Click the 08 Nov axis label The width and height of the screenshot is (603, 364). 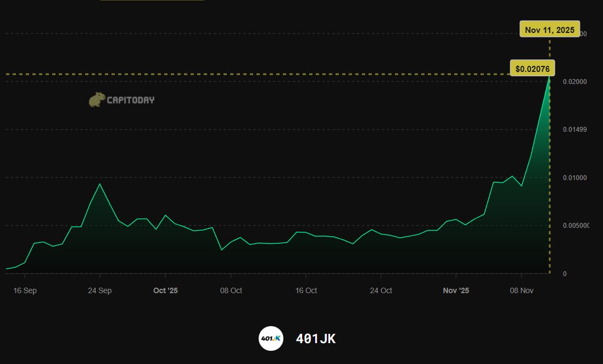(522, 290)
